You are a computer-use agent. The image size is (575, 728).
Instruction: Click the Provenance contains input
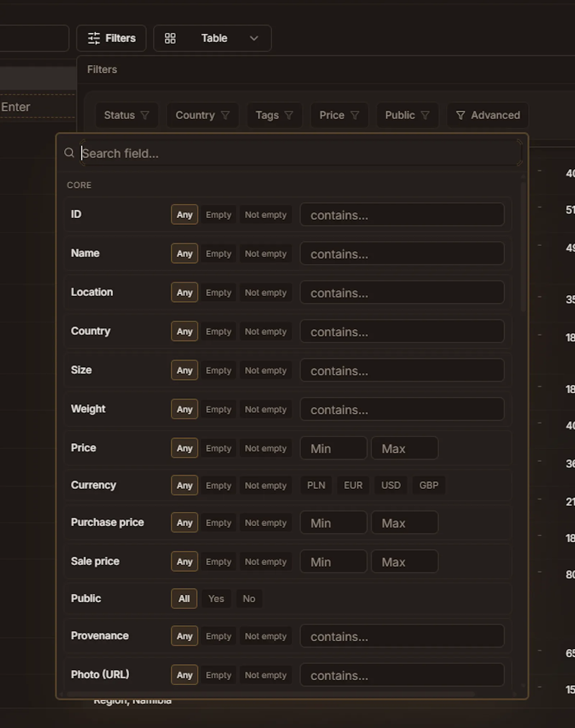pyautogui.click(x=402, y=636)
